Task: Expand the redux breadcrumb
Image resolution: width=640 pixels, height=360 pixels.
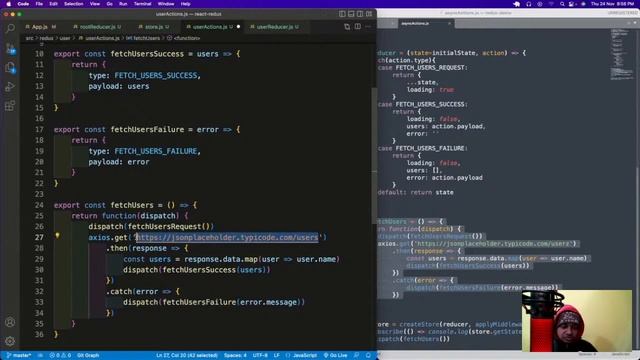Action: (x=47, y=38)
